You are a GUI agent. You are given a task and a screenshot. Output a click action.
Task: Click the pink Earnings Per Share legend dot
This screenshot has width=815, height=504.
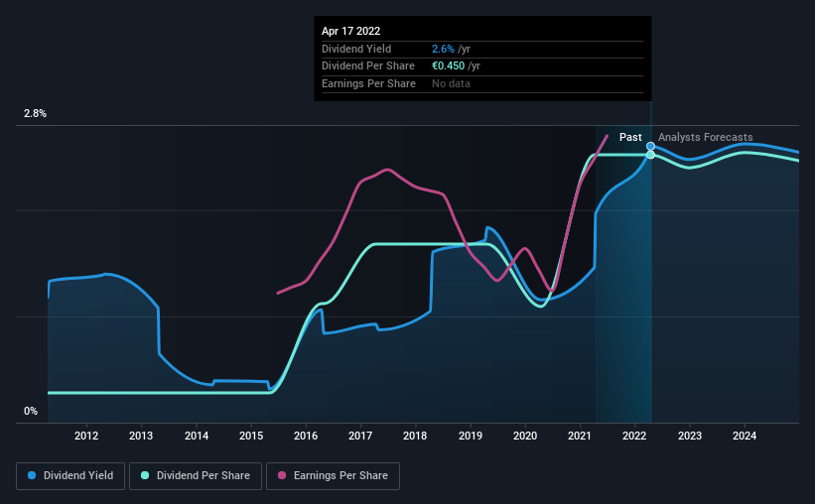pos(282,475)
